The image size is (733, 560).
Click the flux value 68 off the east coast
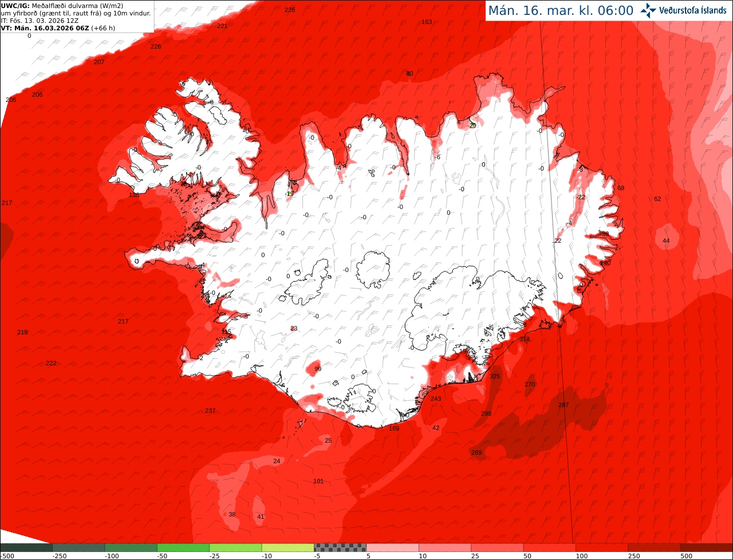[621, 188]
